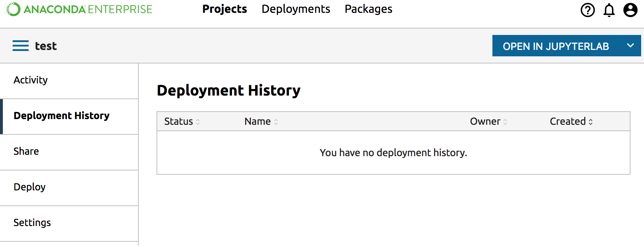This screenshot has width=644, height=246.
Task: Sort table by Created arrows icon
Action: (x=591, y=122)
